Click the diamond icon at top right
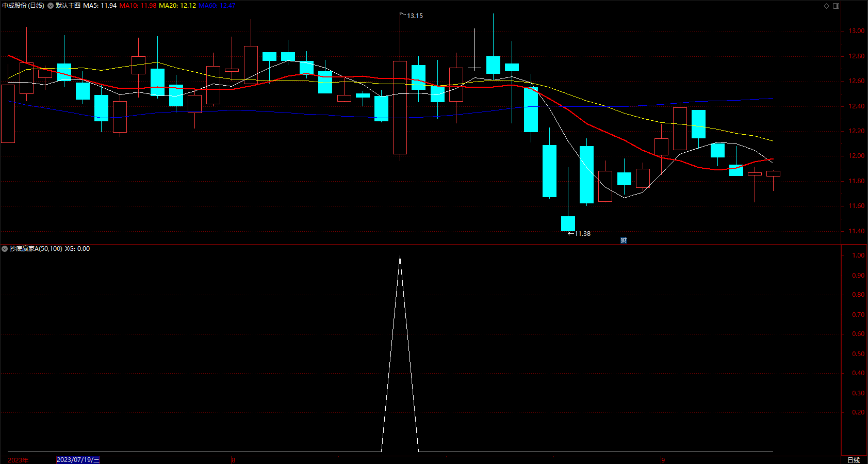The image size is (868, 464). pyautogui.click(x=826, y=6)
